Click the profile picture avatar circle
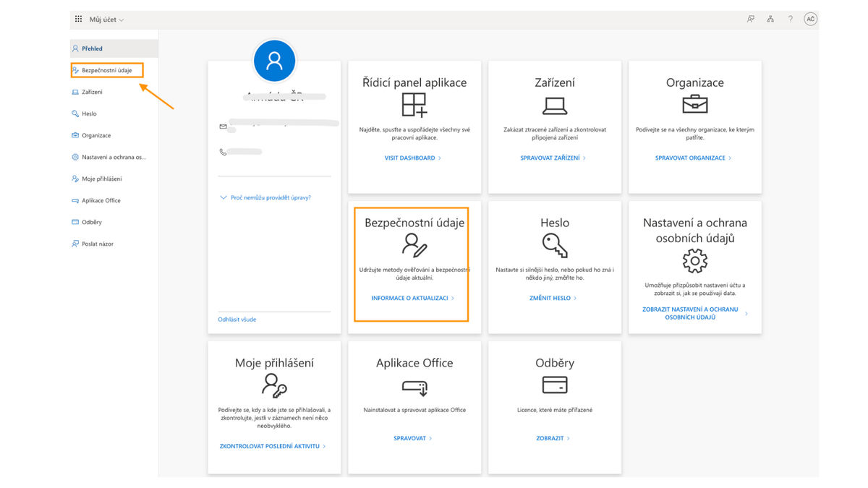Viewport: 868px width, 488px height. [x=274, y=61]
